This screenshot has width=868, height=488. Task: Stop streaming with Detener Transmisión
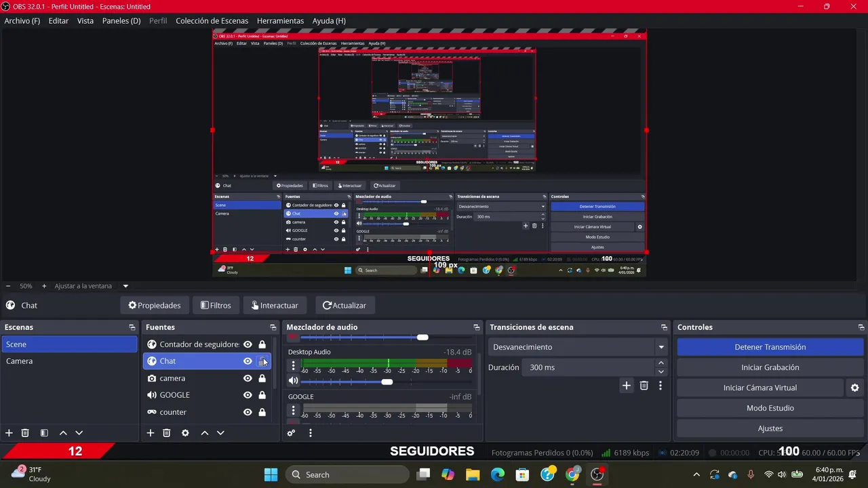[x=770, y=347]
